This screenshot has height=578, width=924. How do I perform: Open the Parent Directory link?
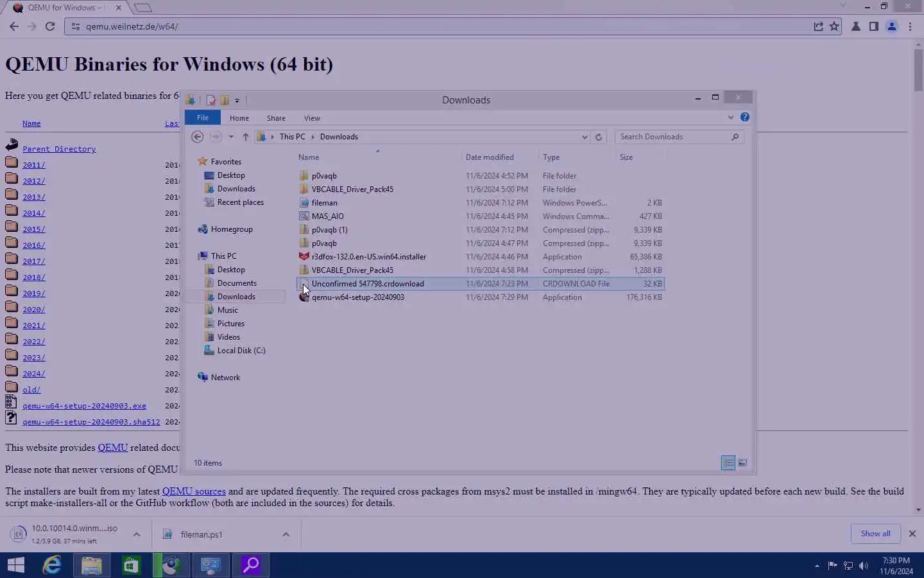59,149
